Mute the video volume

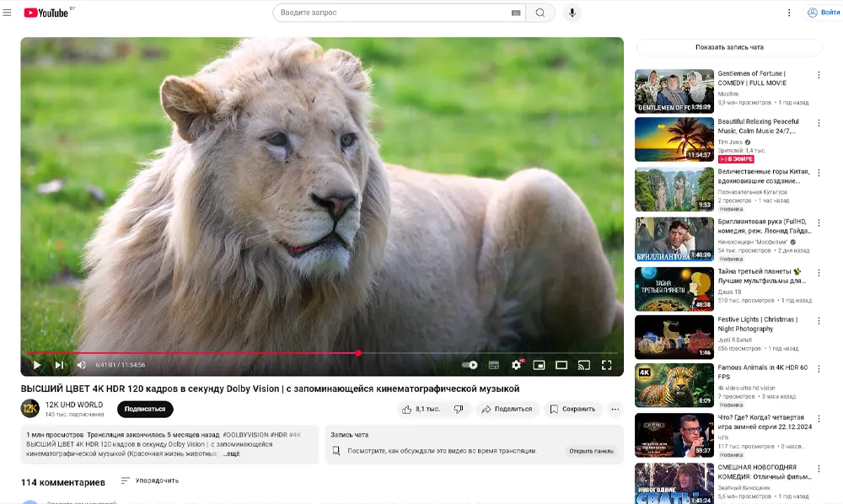[81, 365]
